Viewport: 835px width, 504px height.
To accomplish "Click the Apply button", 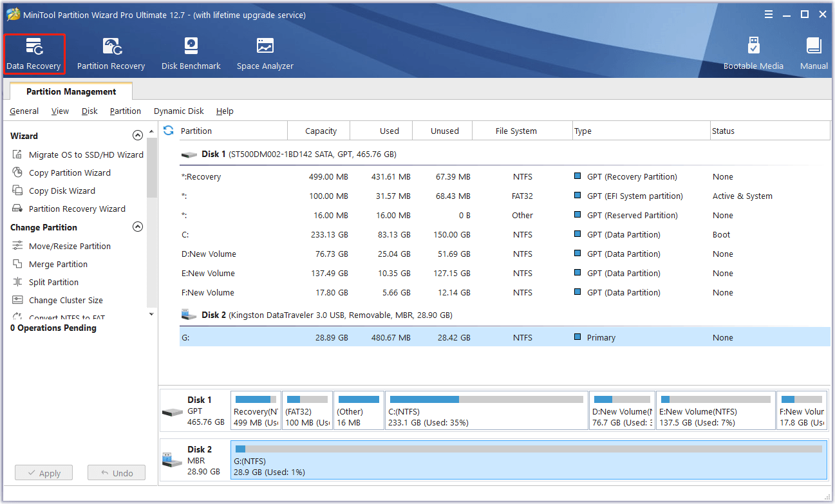I will coord(44,473).
